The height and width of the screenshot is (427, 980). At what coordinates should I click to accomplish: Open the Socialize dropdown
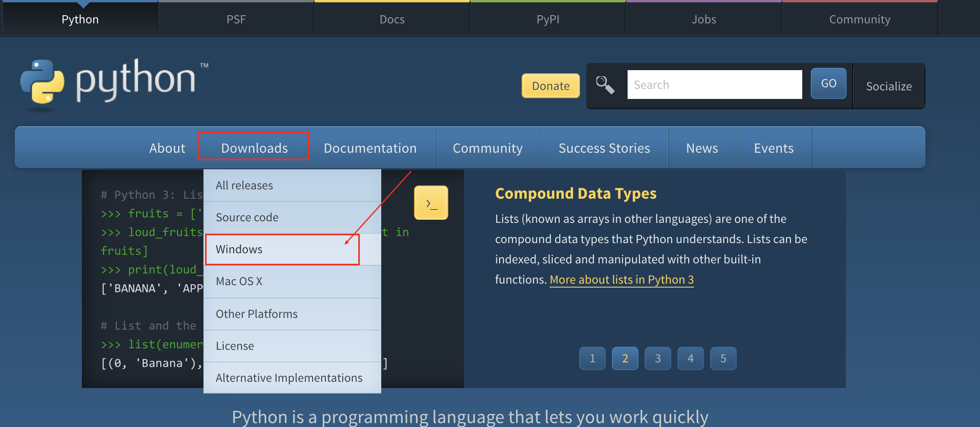pyautogui.click(x=889, y=86)
